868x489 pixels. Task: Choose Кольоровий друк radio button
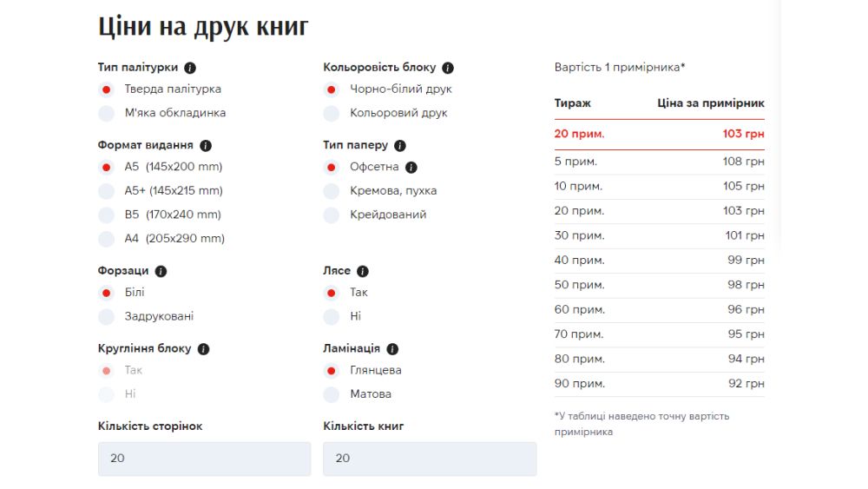pos(332,113)
